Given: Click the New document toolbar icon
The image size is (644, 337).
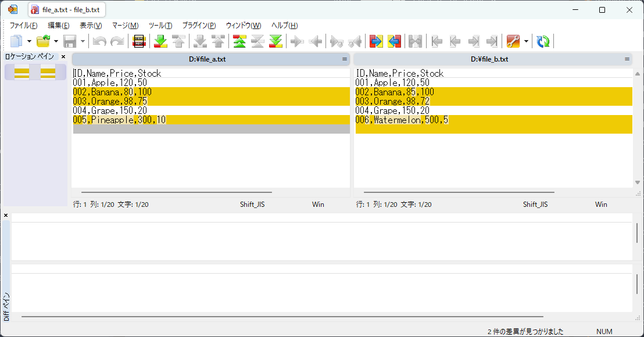Looking at the screenshot, I should coord(16,41).
